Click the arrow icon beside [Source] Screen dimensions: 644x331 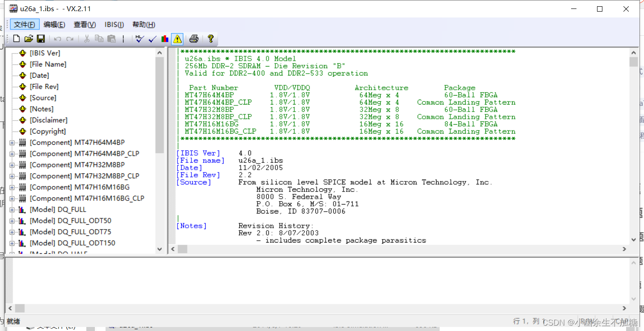click(22, 98)
